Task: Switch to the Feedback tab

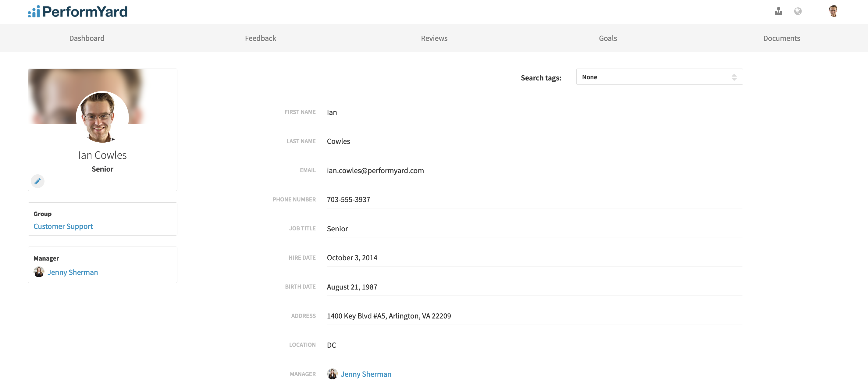Action: 260,38
